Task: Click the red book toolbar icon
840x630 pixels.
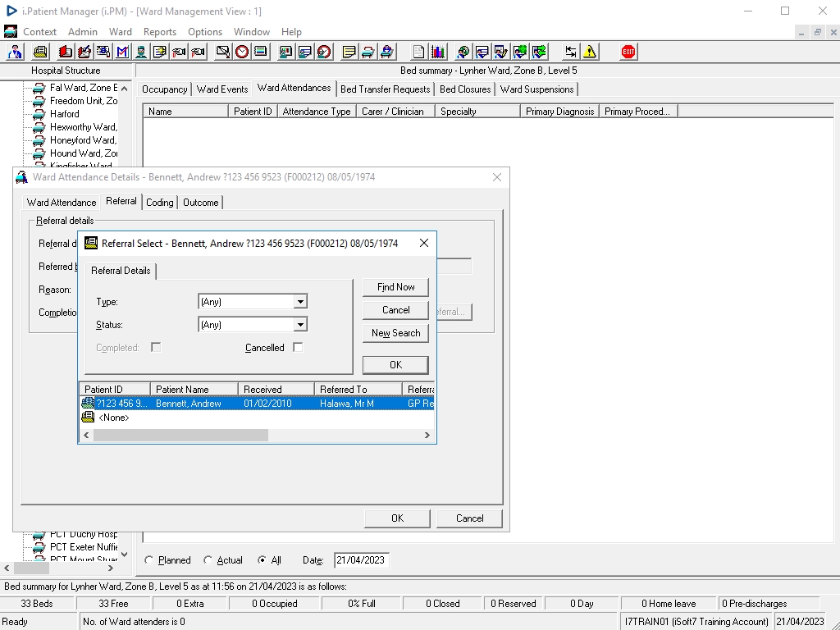Action: pos(66,52)
